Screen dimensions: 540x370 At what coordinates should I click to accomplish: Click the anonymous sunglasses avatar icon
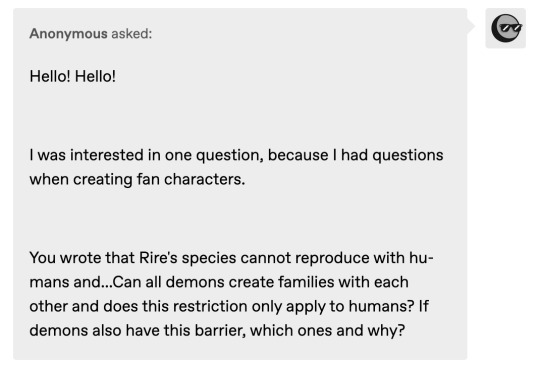[x=506, y=28]
